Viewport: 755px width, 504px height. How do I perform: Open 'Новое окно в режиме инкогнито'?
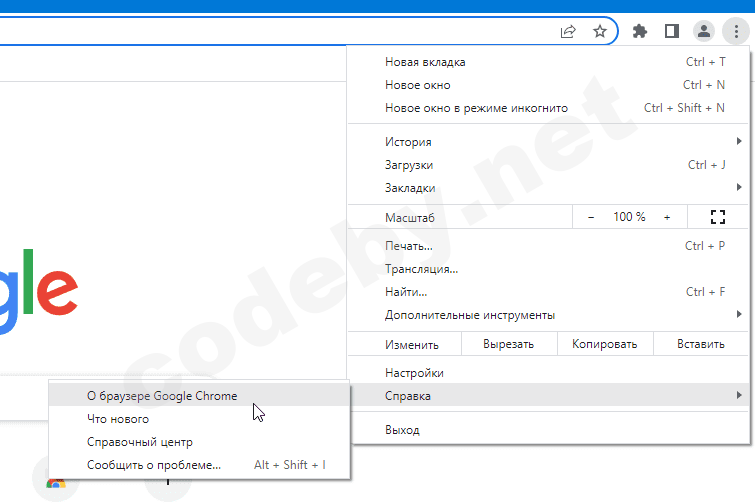[x=548, y=108]
